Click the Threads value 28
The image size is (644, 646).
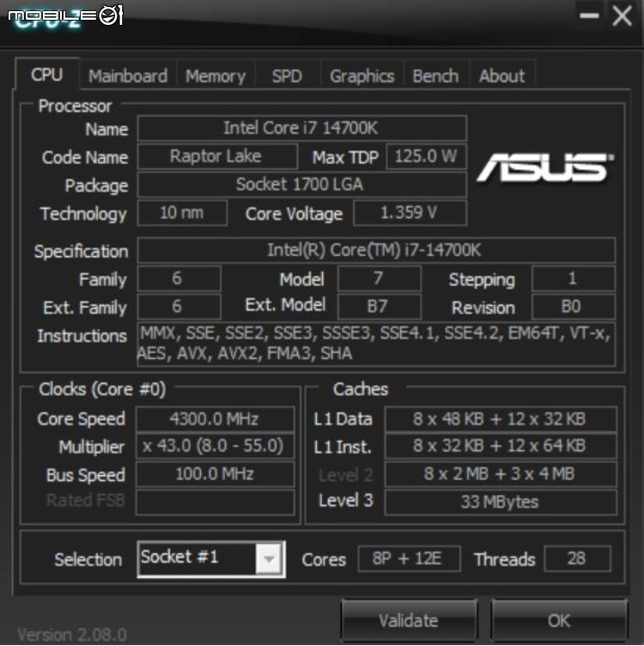pyautogui.click(x=577, y=558)
